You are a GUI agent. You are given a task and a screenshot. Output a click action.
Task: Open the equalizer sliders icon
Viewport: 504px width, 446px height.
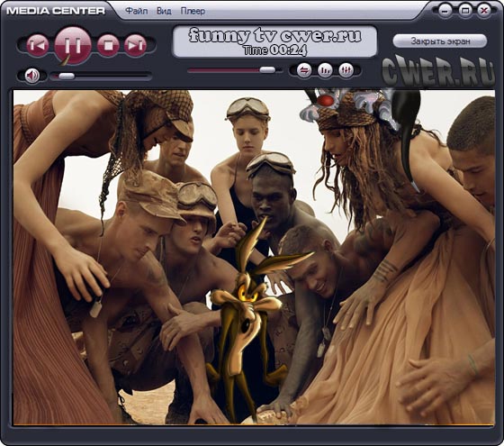346,70
